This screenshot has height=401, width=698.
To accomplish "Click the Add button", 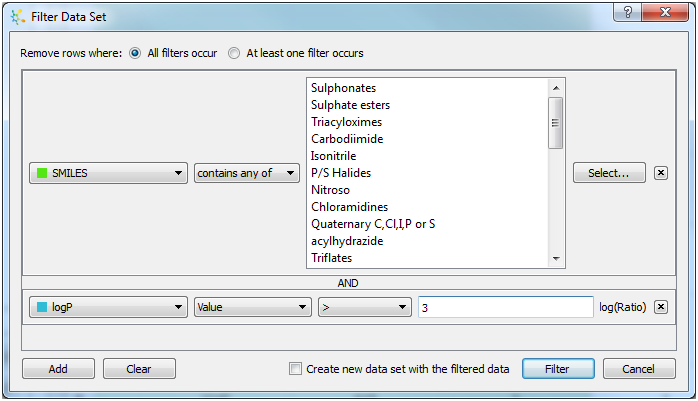I will 58,369.
